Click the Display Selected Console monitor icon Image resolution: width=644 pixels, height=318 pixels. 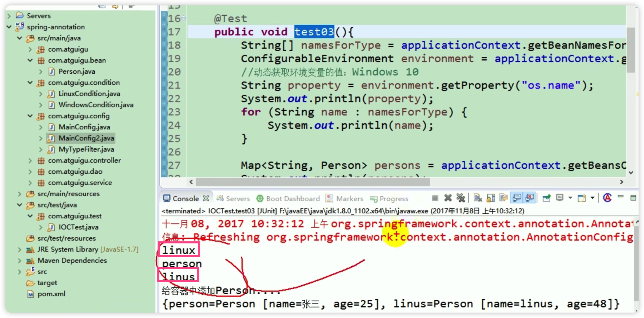560,198
